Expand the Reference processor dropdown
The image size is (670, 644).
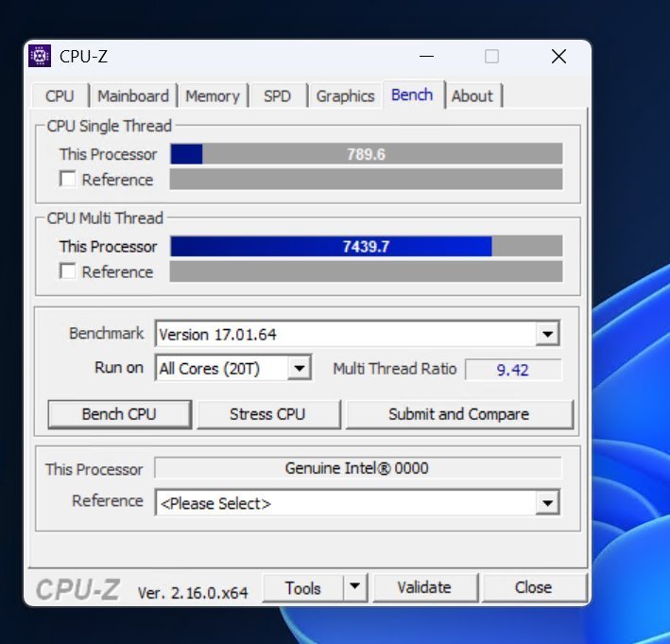[548, 504]
